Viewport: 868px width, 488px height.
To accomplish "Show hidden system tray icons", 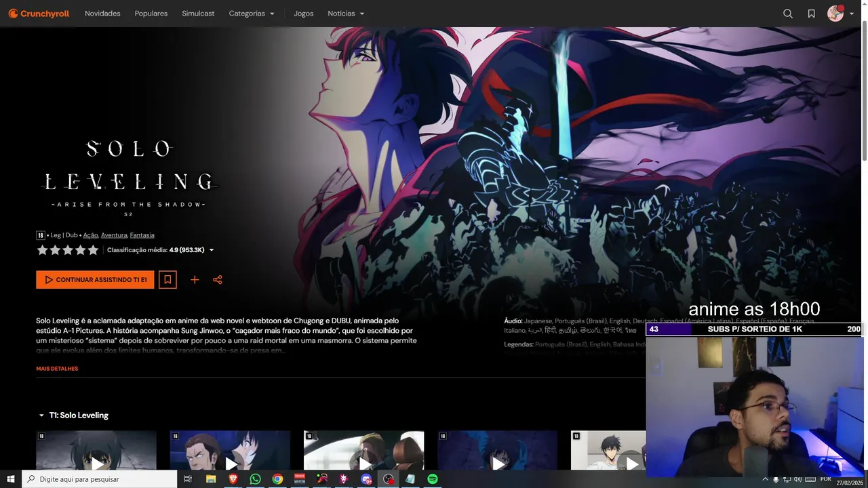I will 766,479.
